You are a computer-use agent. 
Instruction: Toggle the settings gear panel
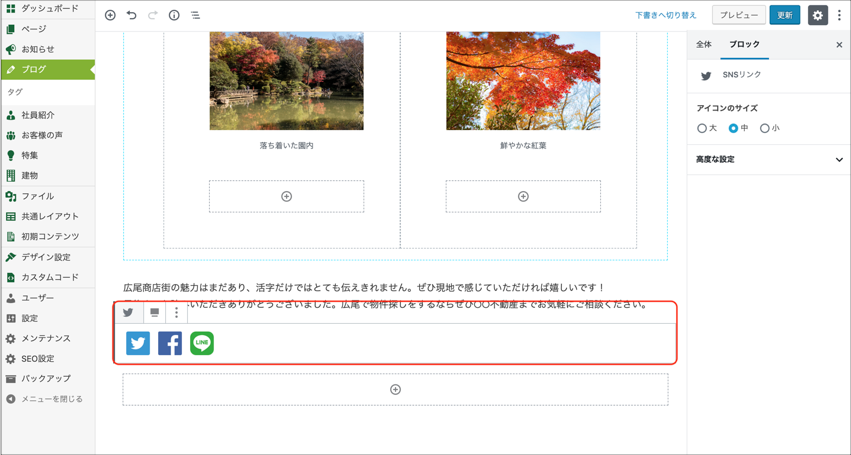817,15
